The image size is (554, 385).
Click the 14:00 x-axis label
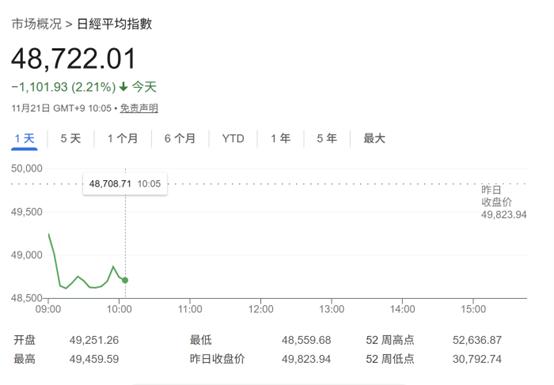402,309
